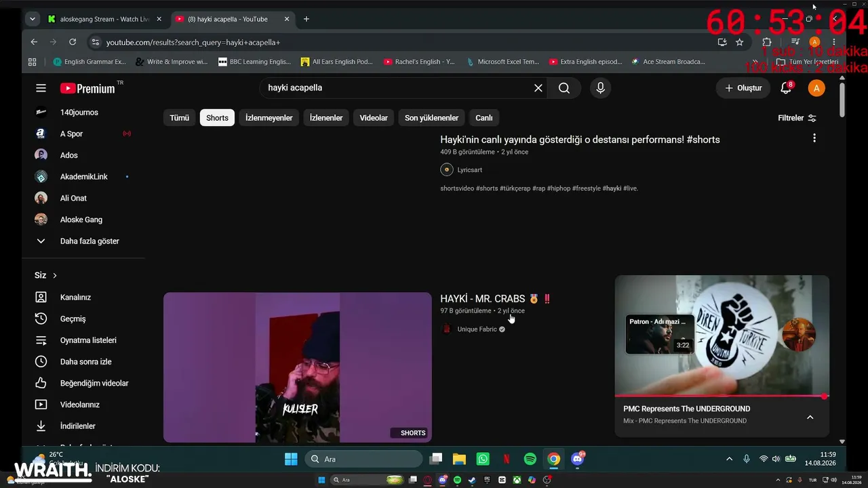Open the Filtreler search filters
This screenshot has height=488, width=868.
pos(797,118)
